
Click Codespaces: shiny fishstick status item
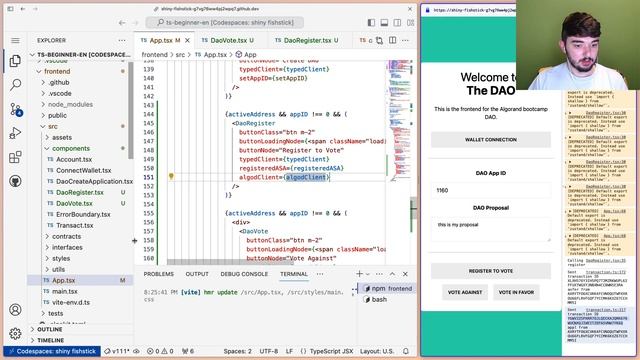[52, 351]
